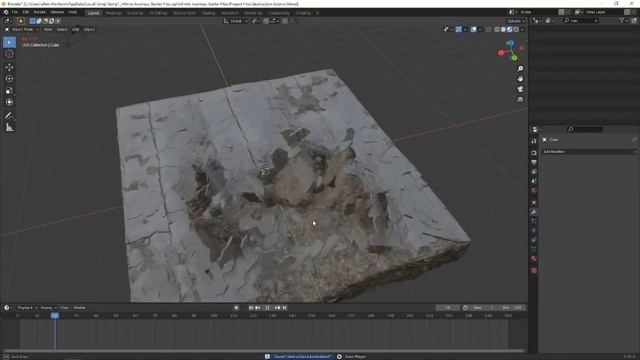The image size is (640, 360).
Task: Switch to the Layout workspace tab
Action: coord(93,13)
